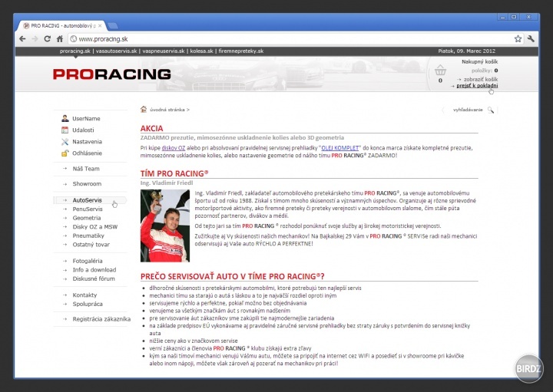Click the arrow bullet beside Náš Team

tap(65, 169)
